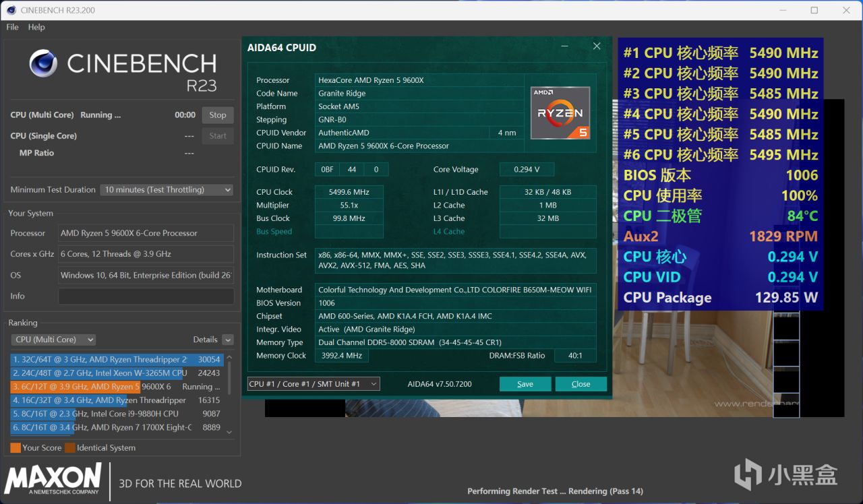Select the 16C/32T Ryzen Threadripper ranking row
The height and width of the screenshot is (504, 863).
point(117,400)
